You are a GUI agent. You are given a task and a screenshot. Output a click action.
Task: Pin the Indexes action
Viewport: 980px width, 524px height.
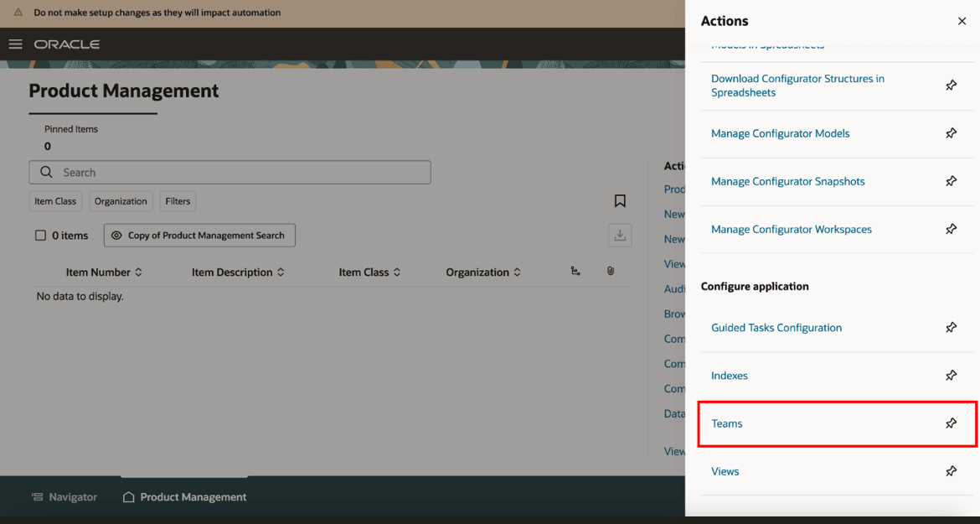pos(952,375)
